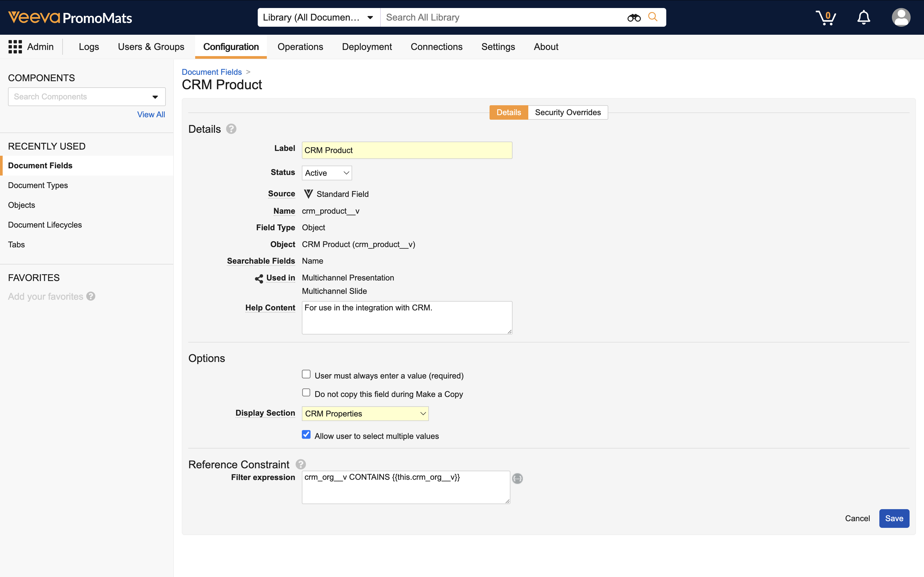Expand the Display Section CRM Properties dropdown

pos(365,414)
